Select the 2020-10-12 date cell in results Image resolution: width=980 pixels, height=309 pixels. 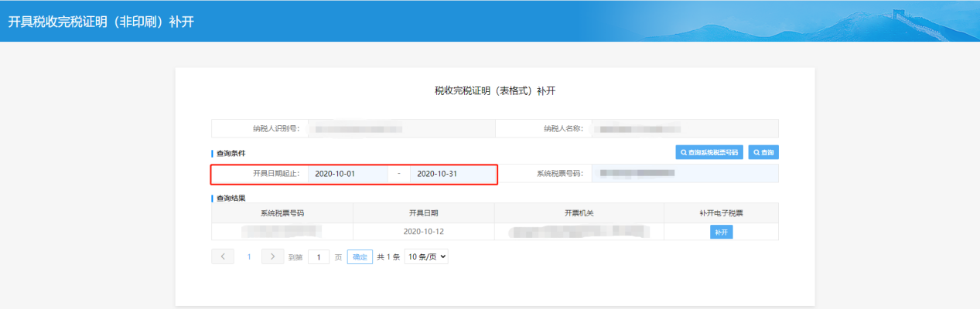(x=423, y=232)
